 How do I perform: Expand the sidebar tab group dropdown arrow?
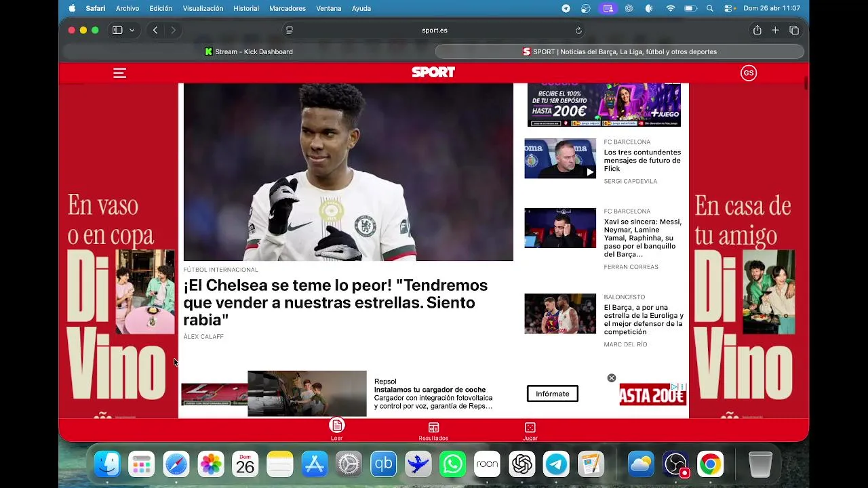coord(132,30)
